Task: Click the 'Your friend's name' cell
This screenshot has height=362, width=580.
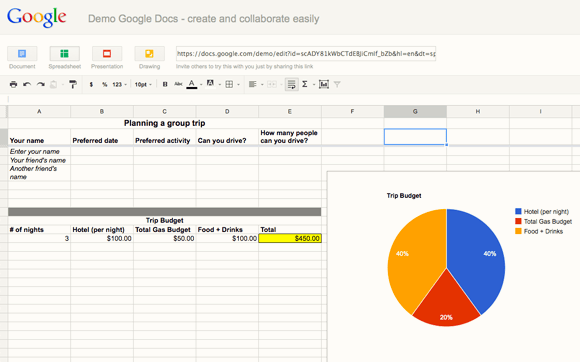Action: 39,160
